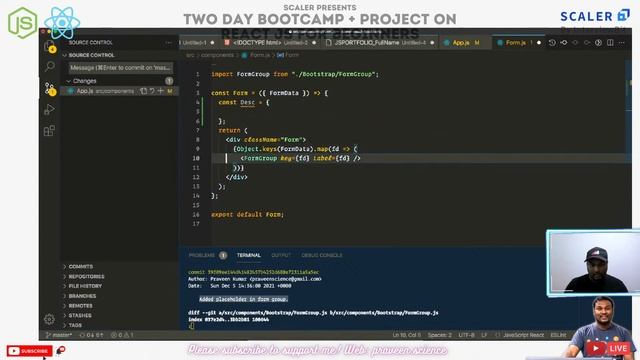Click the 'export default Form;' line
The height and width of the screenshot is (360, 640).
247,214
